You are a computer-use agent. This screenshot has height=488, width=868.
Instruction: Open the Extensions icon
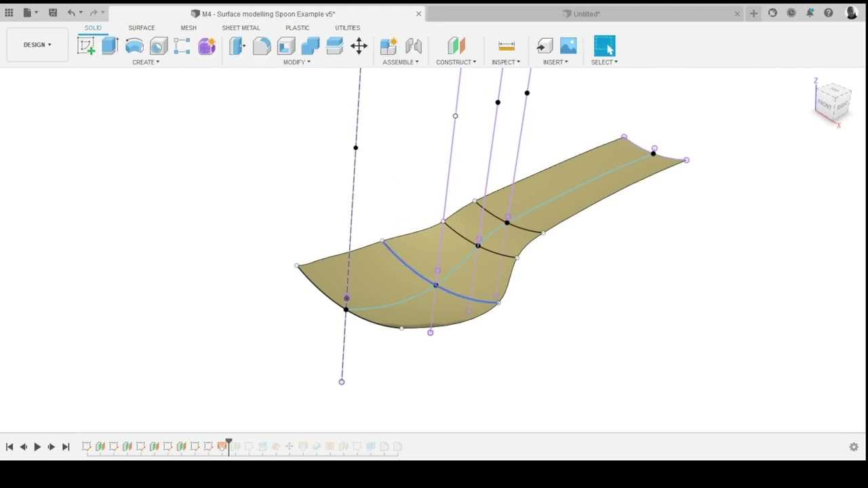click(x=772, y=13)
